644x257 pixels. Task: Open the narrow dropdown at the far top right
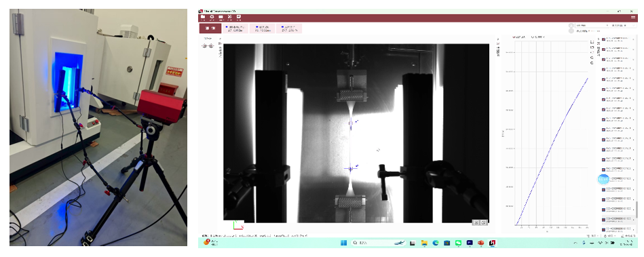(624, 25)
